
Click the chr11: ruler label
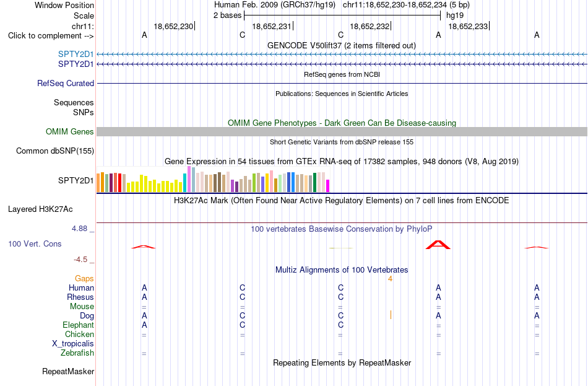(83, 26)
